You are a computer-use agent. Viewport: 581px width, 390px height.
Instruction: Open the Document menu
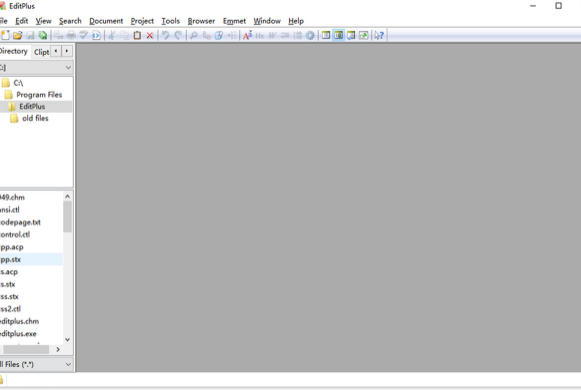(x=106, y=21)
